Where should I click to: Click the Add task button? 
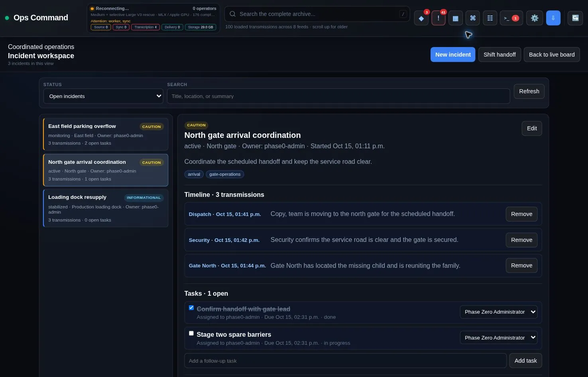pyautogui.click(x=525, y=361)
